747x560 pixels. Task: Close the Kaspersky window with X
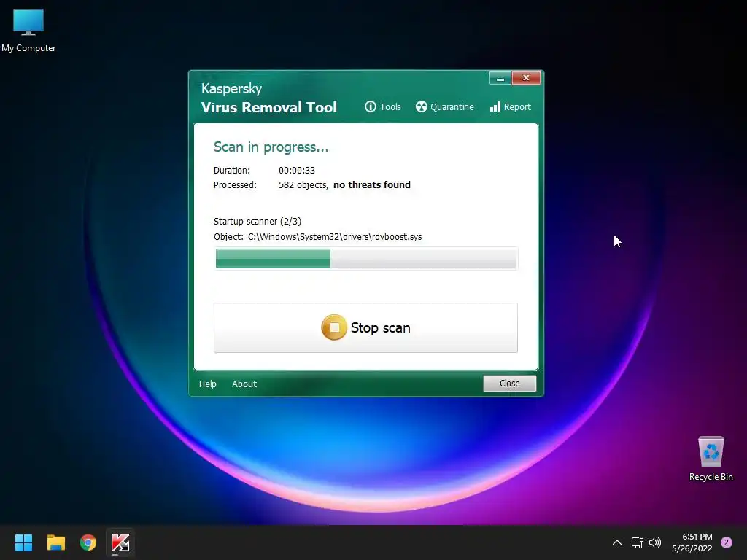click(x=526, y=77)
